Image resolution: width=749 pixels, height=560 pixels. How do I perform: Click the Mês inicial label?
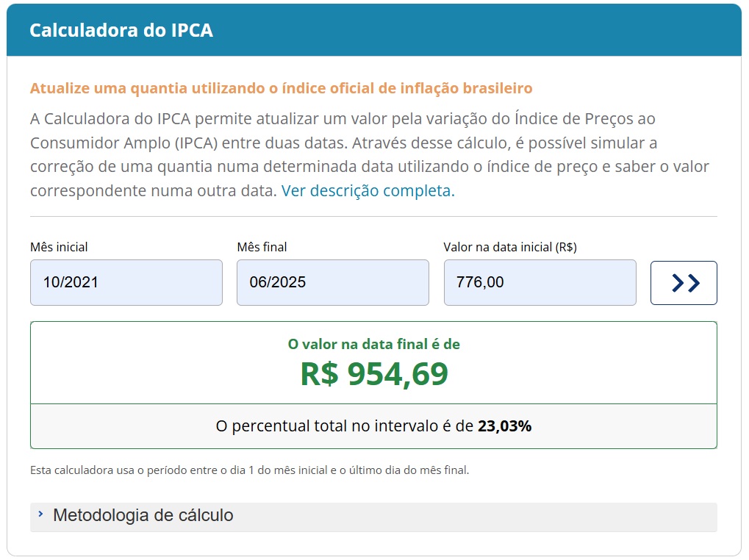point(59,247)
